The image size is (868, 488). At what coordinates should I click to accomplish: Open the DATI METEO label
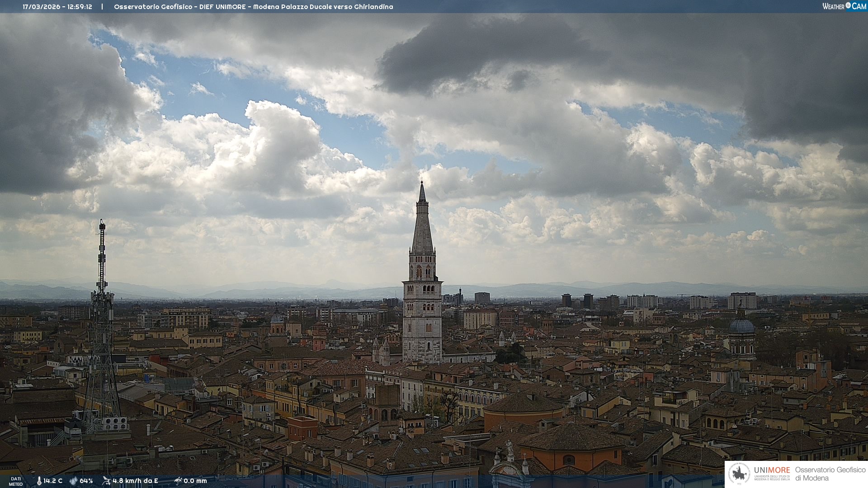click(x=16, y=481)
